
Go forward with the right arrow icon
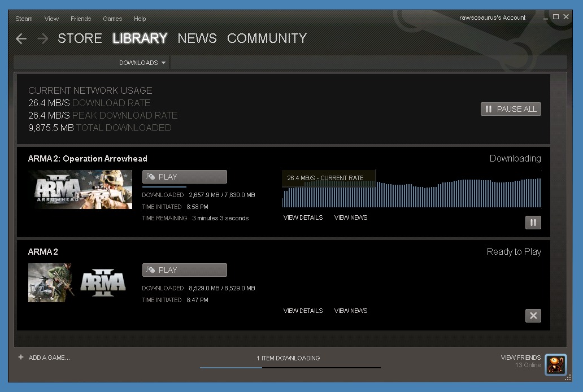[x=43, y=38]
